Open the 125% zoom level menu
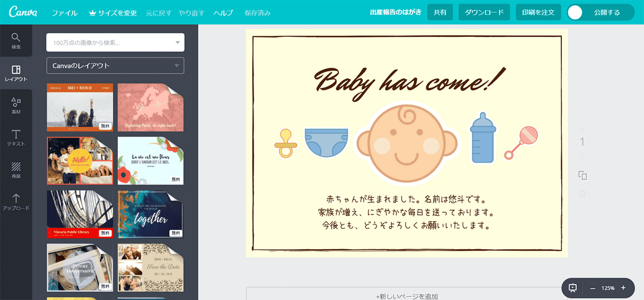Image resolution: width=644 pixels, height=300 pixels. point(608,288)
